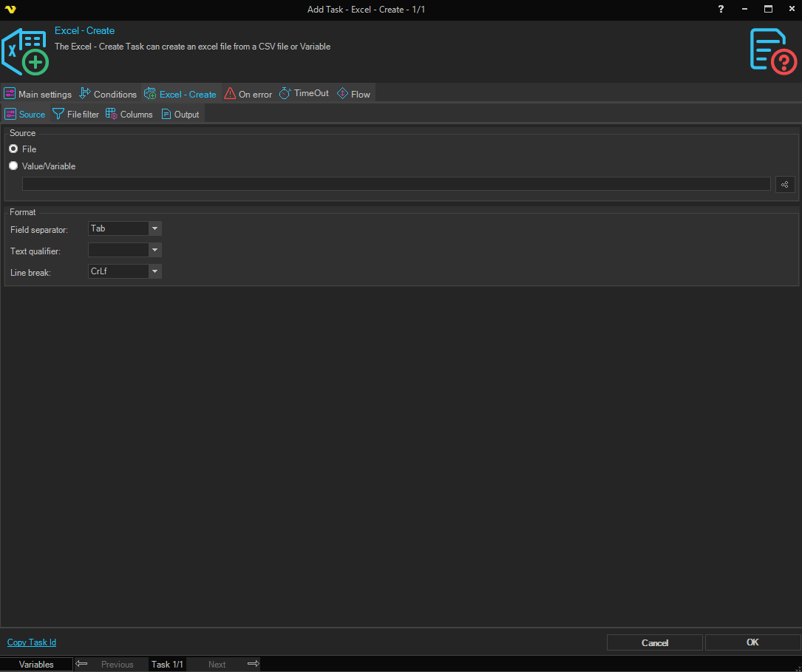Switch to the Main settings tab
802x672 pixels.
[x=38, y=94]
